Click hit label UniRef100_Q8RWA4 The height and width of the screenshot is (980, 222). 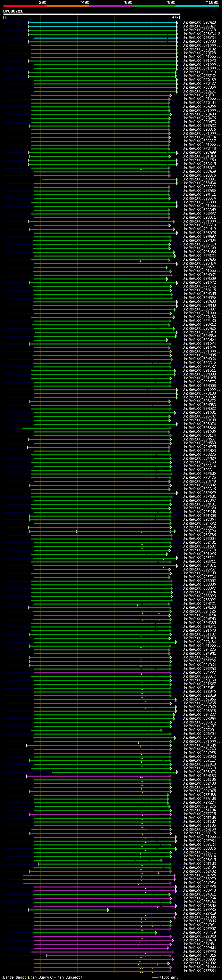pyautogui.click(x=199, y=718)
